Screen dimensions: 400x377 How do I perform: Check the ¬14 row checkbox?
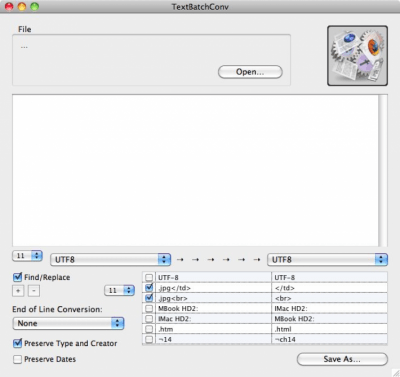click(x=149, y=339)
